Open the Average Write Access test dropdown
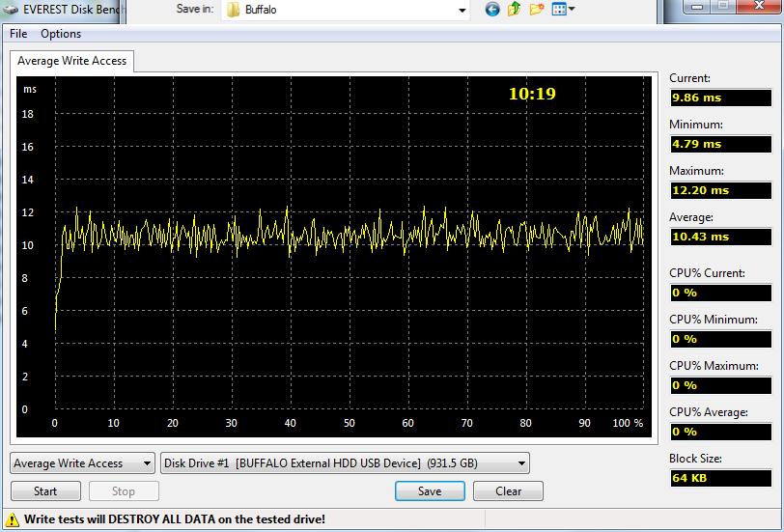This screenshot has height=532, width=784. [82, 463]
